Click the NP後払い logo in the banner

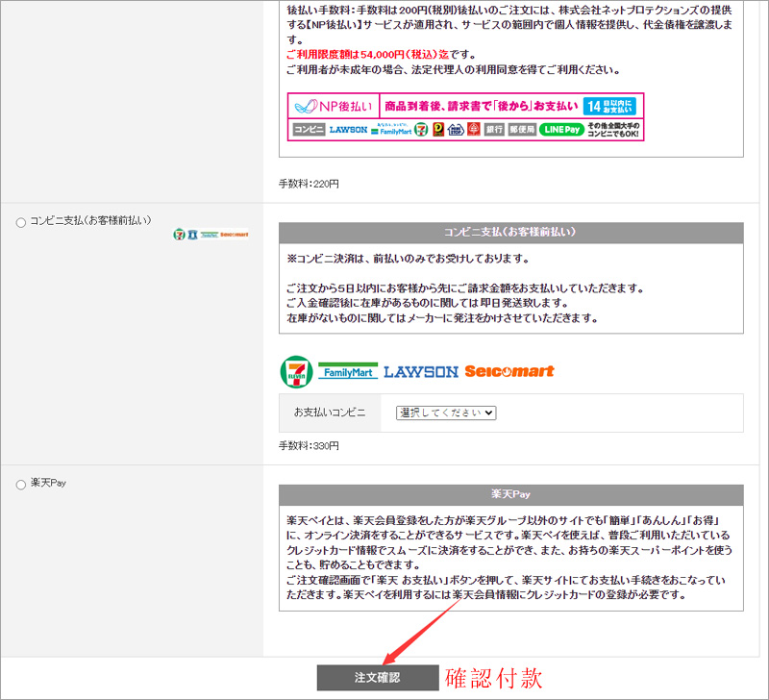[334, 105]
